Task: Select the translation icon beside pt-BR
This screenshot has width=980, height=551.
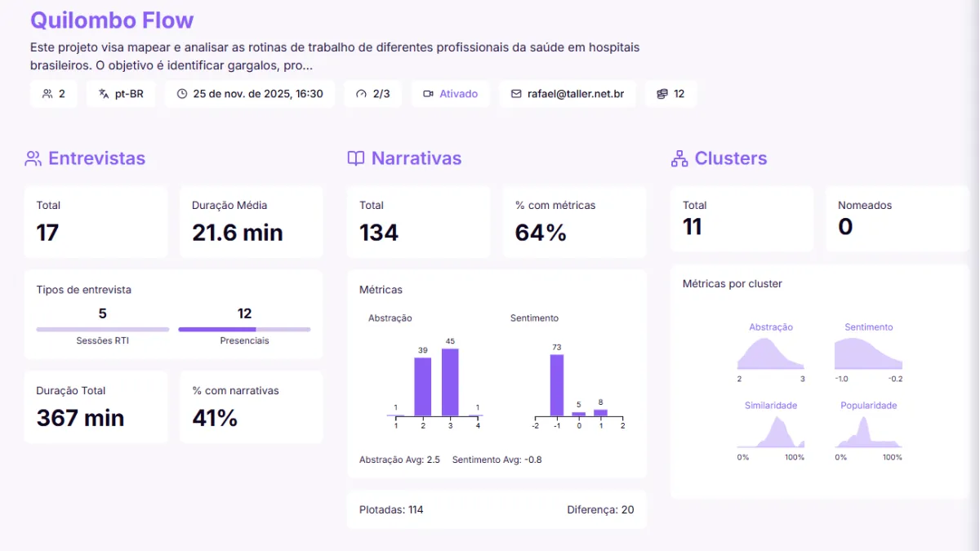Action: (x=102, y=93)
